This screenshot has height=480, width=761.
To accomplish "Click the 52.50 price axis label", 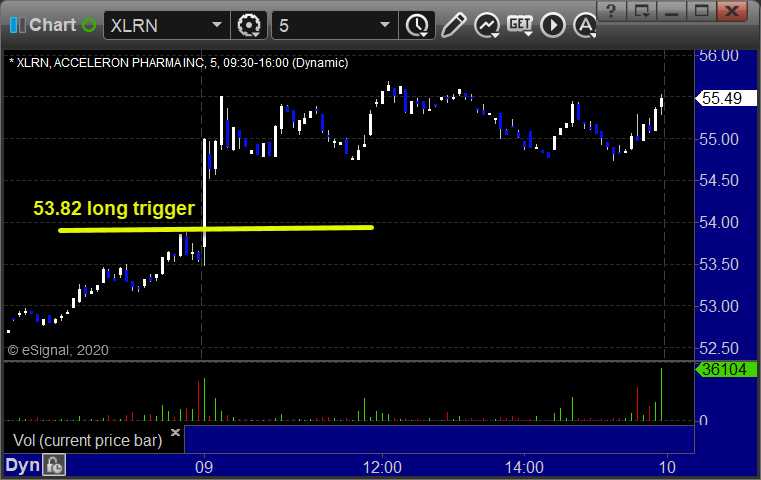I will click(x=719, y=348).
